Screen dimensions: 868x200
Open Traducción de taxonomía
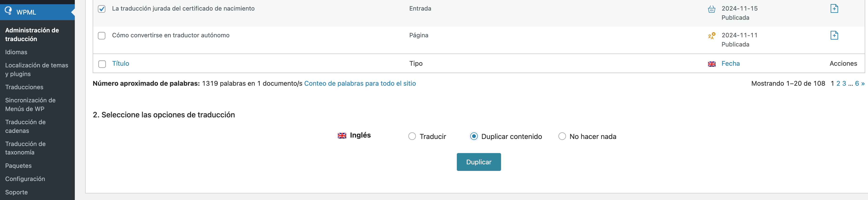pyautogui.click(x=25, y=148)
